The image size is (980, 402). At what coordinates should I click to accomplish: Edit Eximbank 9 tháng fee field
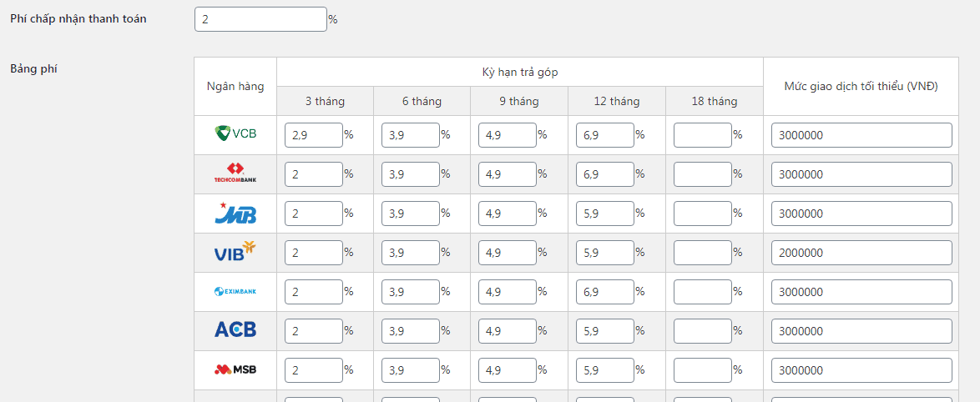tap(508, 292)
